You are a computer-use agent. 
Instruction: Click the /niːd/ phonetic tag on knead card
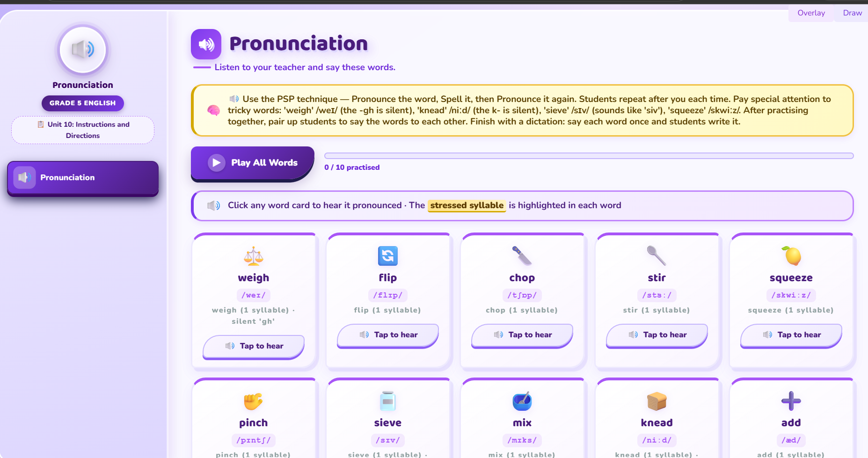(656, 440)
